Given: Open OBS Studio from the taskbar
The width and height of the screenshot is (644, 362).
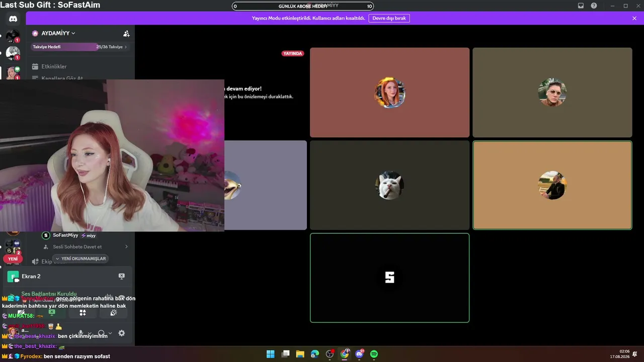Looking at the screenshot, I should [330, 354].
